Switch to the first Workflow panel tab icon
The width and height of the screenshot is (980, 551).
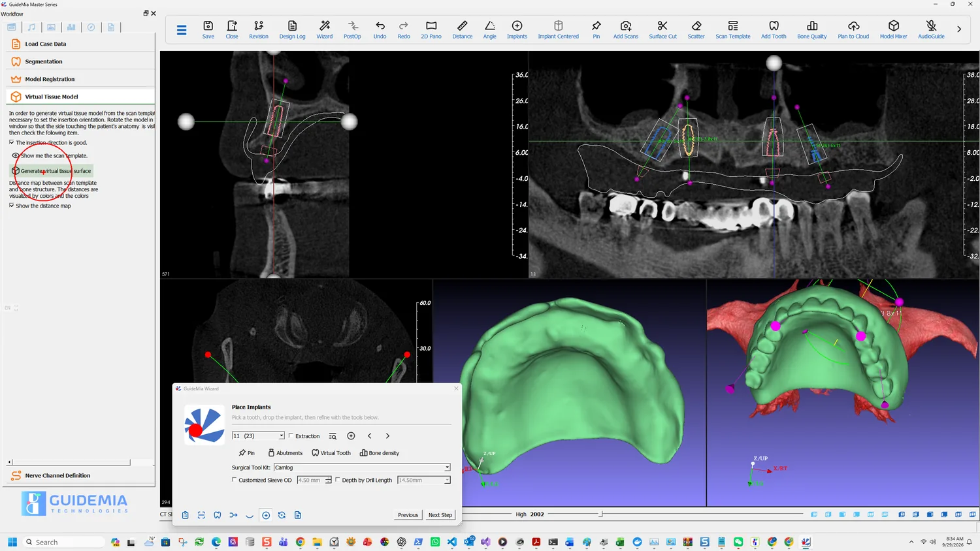tap(12, 27)
